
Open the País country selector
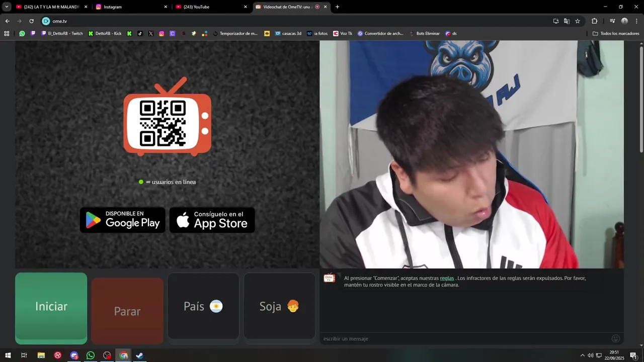click(203, 306)
